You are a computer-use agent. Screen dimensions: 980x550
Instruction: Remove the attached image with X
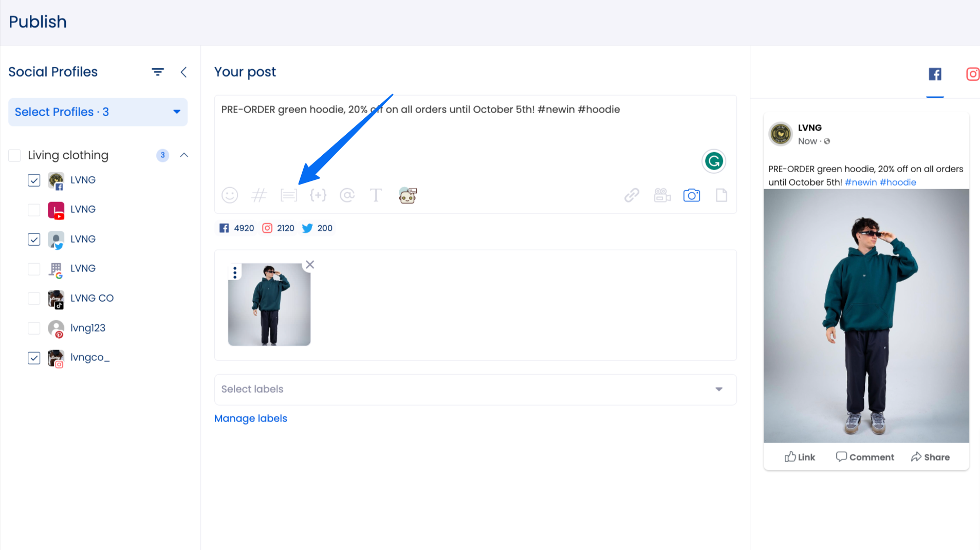pyautogui.click(x=310, y=265)
